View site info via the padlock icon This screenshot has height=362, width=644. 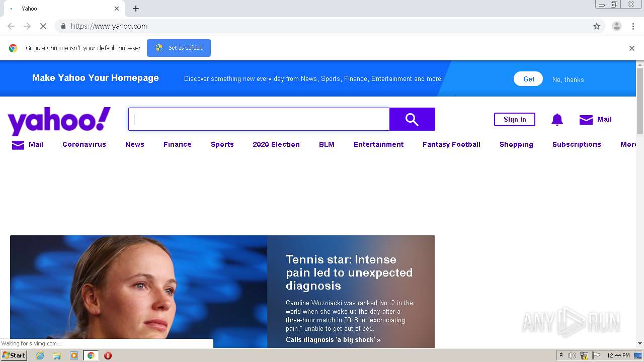[63, 26]
